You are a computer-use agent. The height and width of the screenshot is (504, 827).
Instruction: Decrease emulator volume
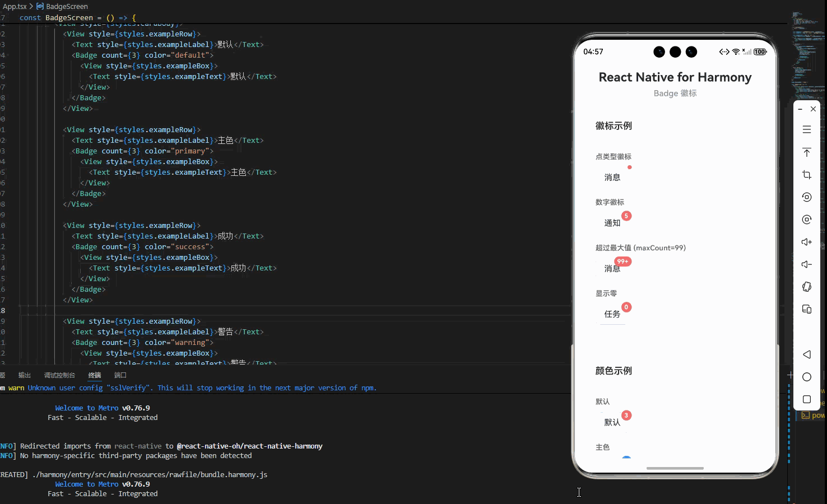click(807, 264)
